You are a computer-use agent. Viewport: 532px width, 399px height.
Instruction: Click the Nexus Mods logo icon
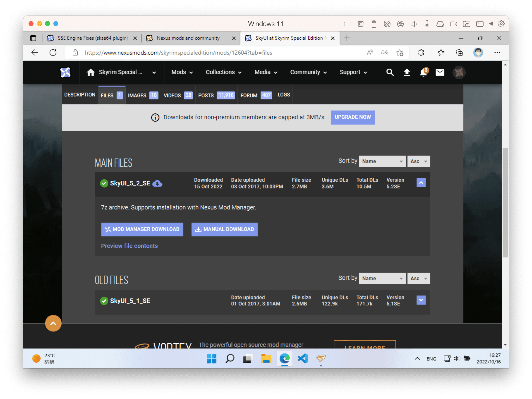click(65, 72)
